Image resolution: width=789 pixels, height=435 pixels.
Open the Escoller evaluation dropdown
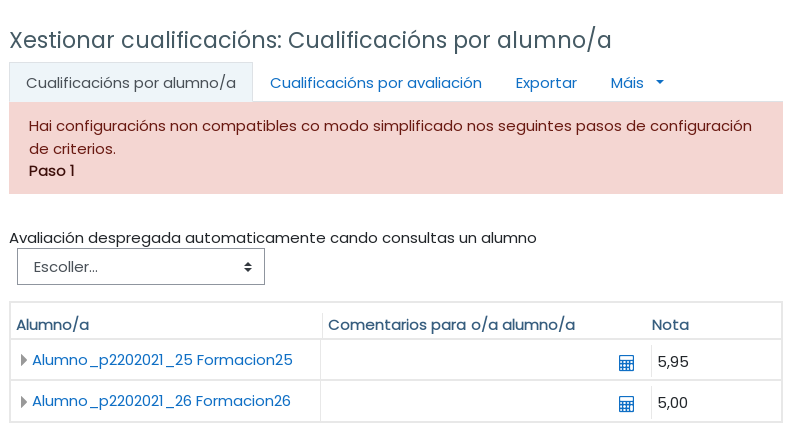[141, 267]
